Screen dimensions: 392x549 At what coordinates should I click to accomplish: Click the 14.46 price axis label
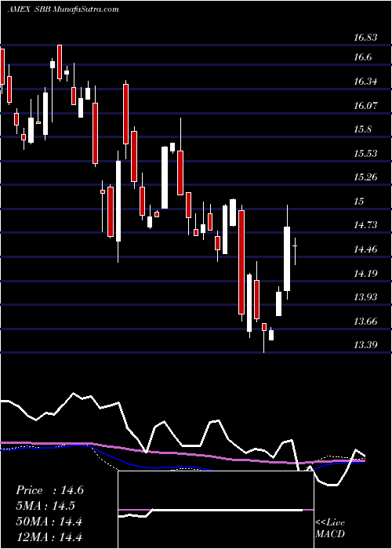[365, 249]
